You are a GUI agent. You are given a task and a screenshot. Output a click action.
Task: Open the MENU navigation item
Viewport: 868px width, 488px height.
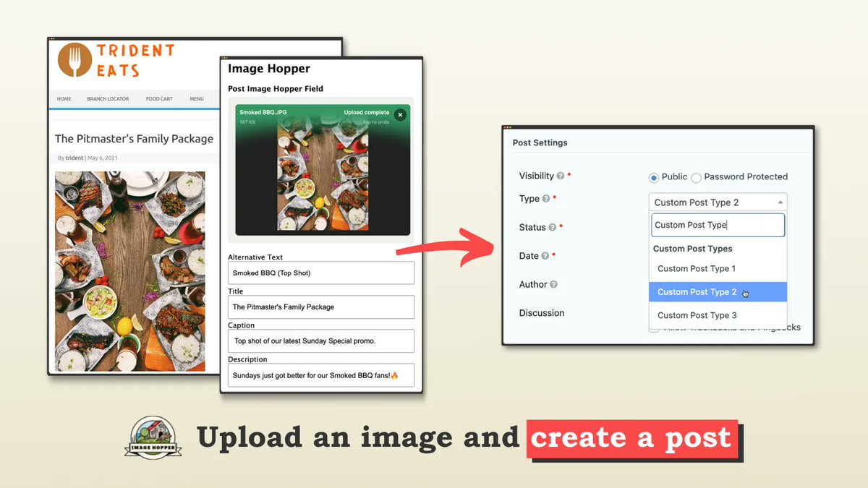tap(197, 99)
